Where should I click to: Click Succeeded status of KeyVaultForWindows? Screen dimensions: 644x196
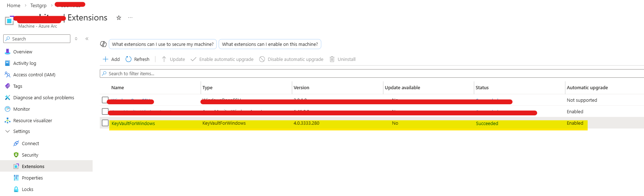[x=487, y=123]
